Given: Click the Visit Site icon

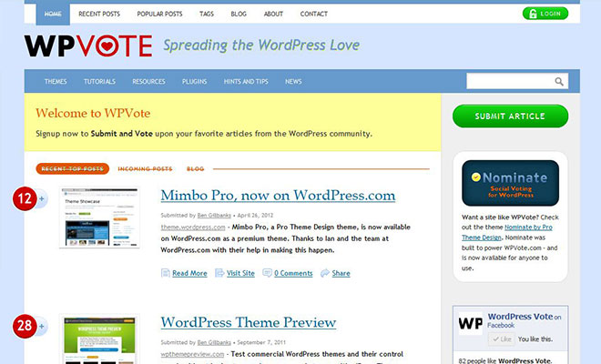Looking at the screenshot, I should pyautogui.click(x=219, y=273).
